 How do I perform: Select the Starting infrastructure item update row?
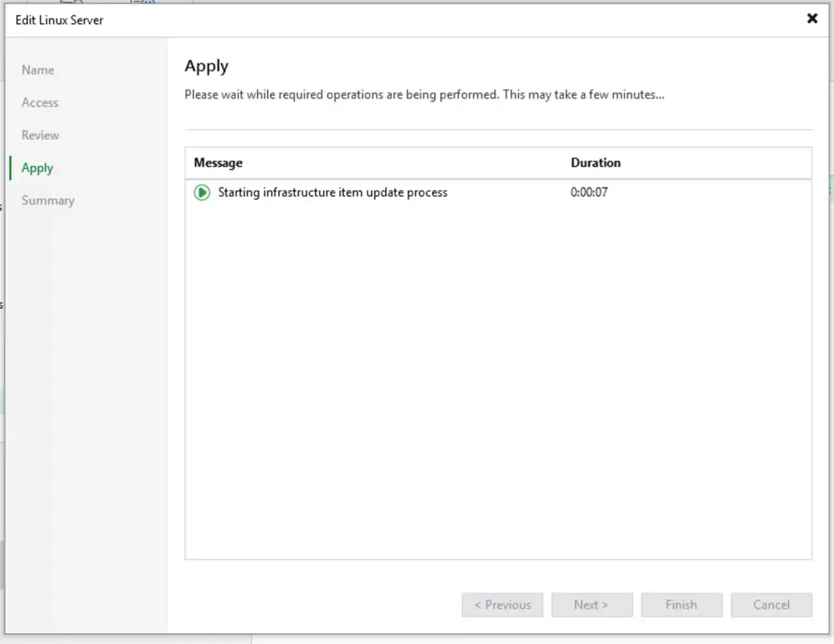(332, 192)
